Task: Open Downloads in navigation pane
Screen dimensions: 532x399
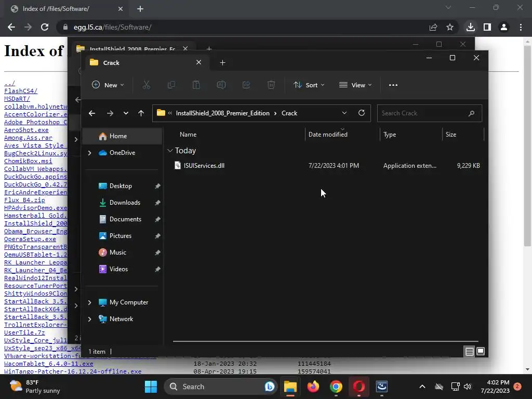Action: [x=124, y=203]
